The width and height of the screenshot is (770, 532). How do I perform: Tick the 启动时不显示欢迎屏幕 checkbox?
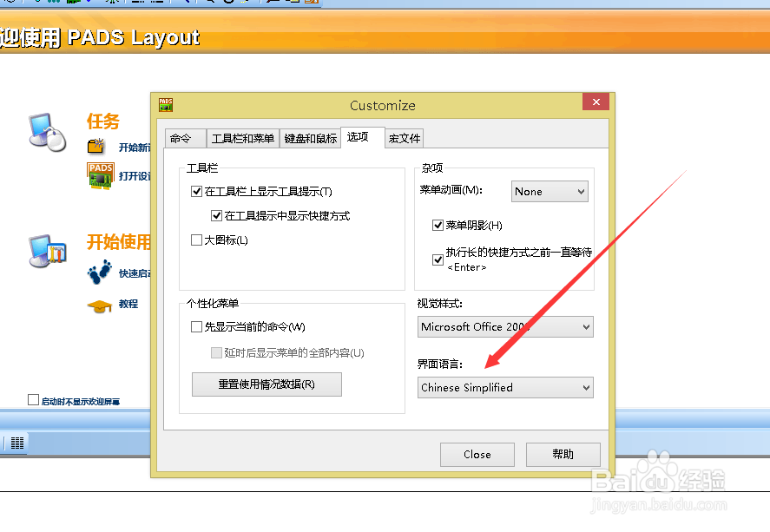[33, 400]
